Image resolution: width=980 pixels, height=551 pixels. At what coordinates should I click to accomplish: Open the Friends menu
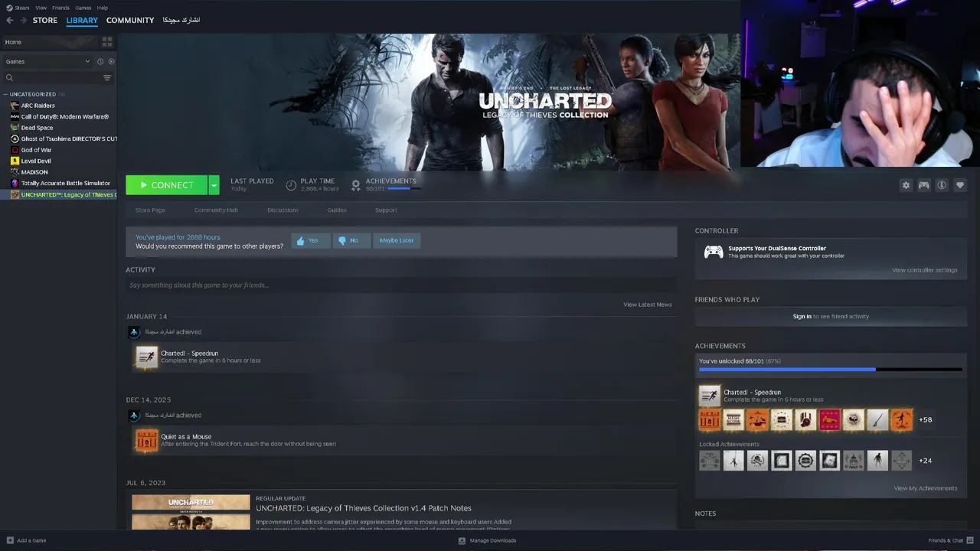pos(60,8)
